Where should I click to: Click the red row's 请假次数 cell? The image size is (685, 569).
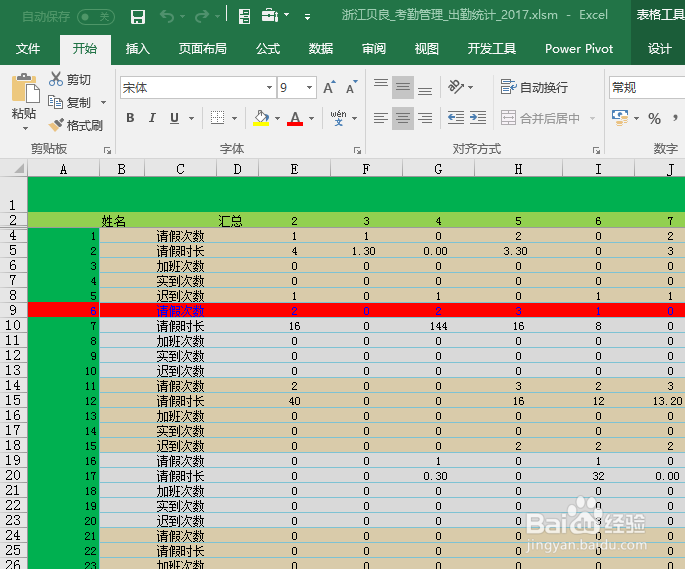[x=180, y=311]
